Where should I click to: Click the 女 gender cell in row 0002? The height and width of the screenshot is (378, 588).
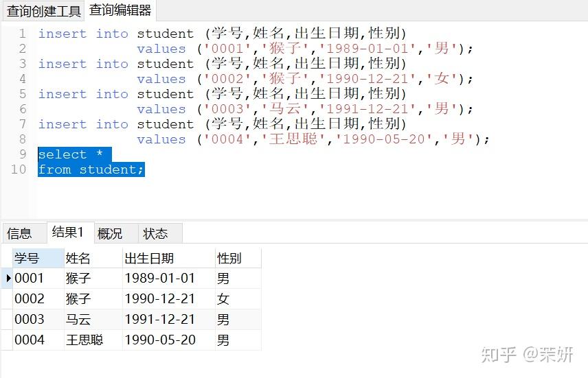pos(238,298)
